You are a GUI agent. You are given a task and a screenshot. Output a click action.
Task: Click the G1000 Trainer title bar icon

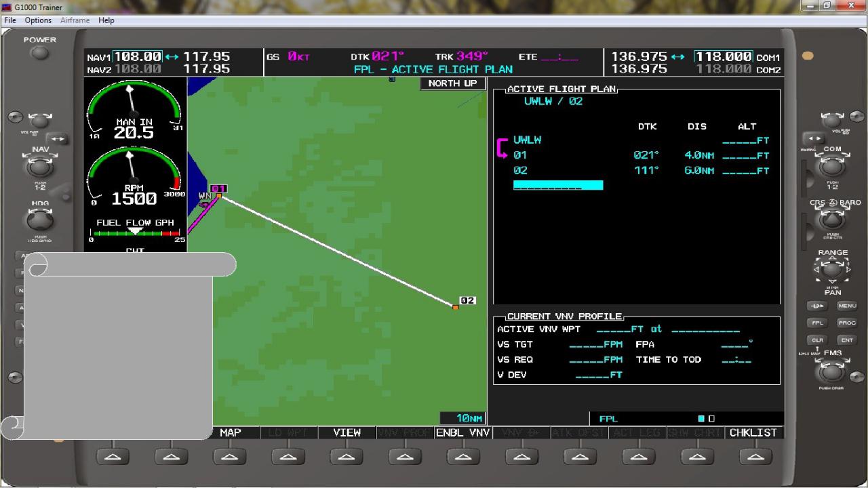(x=7, y=7)
